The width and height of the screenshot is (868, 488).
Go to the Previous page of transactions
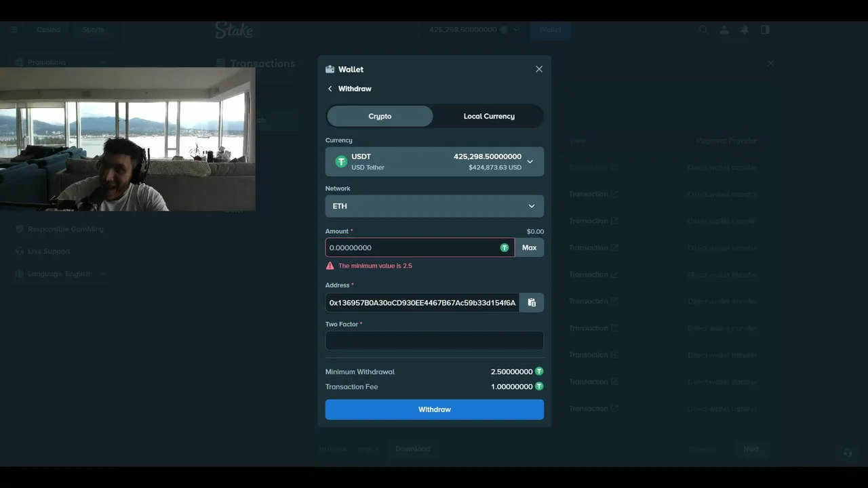click(x=703, y=449)
